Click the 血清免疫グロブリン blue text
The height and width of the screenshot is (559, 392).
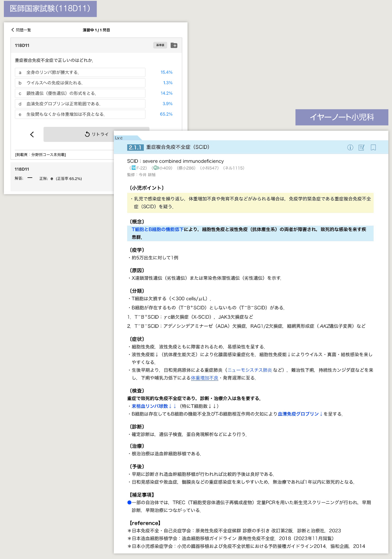(298, 414)
